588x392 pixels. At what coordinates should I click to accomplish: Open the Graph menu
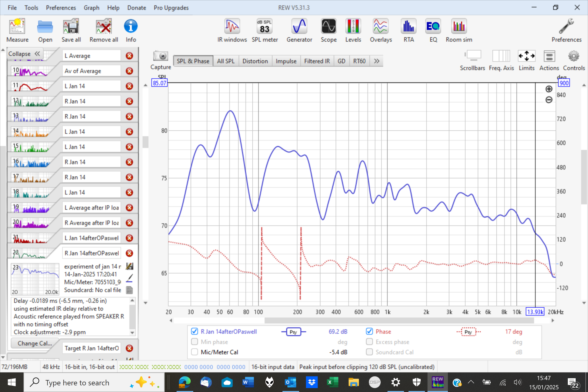[91, 8]
